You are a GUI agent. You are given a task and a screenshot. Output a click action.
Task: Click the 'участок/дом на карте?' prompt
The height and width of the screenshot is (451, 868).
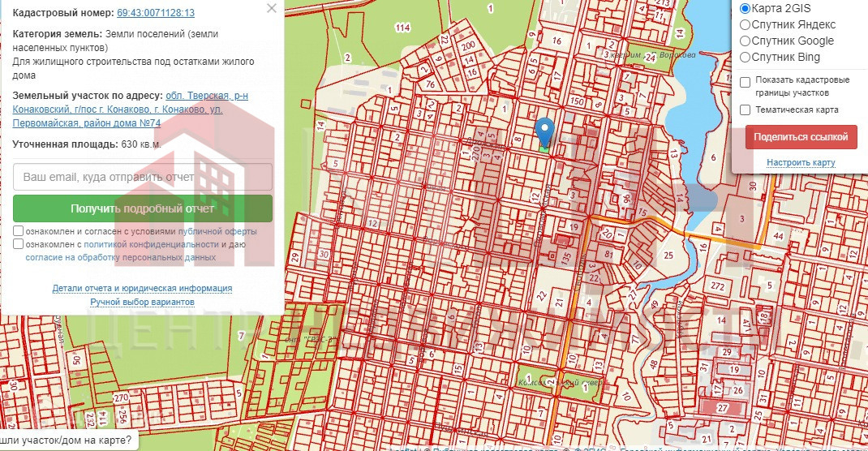(67, 440)
